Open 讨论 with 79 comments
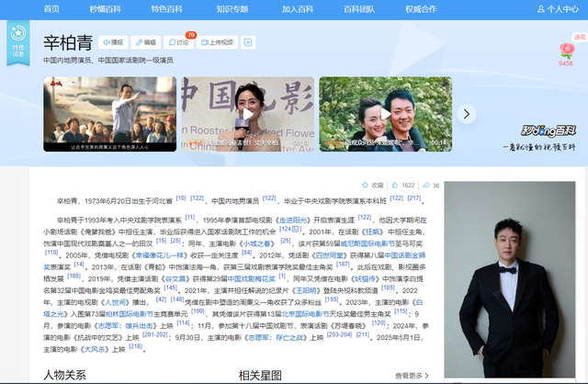The image size is (588, 384). coord(178,42)
